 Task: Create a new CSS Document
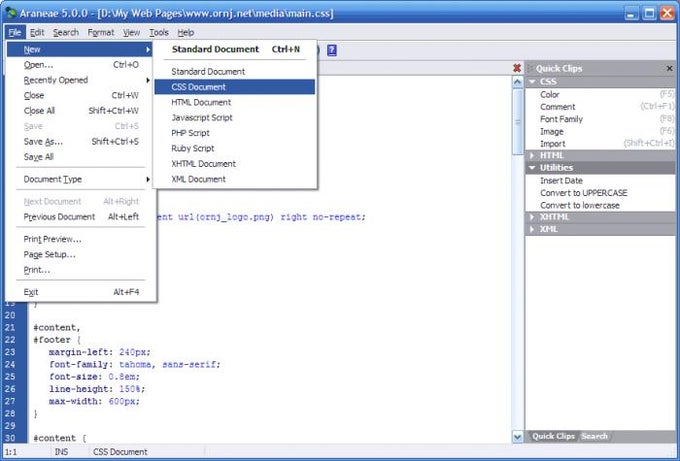point(235,87)
